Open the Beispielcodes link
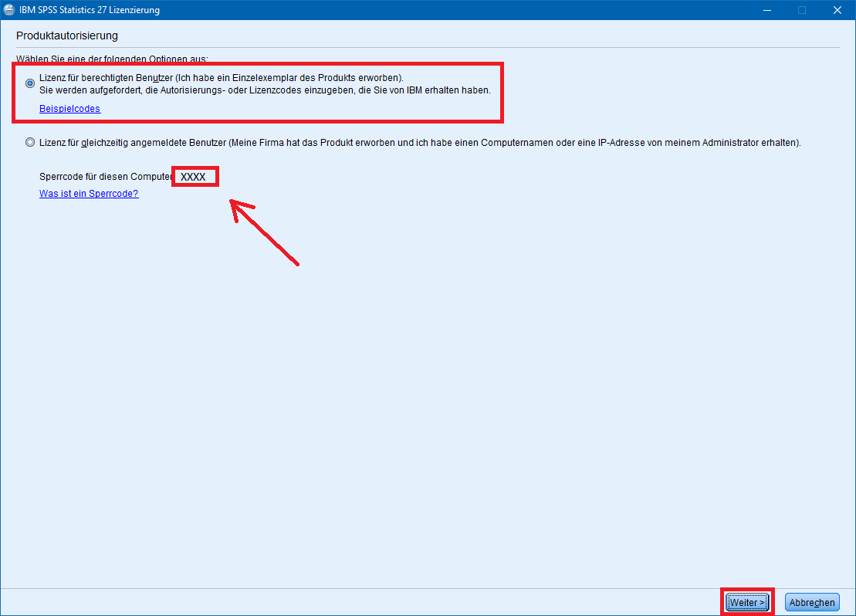This screenshot has height=616, width=856. pos(69,109)
